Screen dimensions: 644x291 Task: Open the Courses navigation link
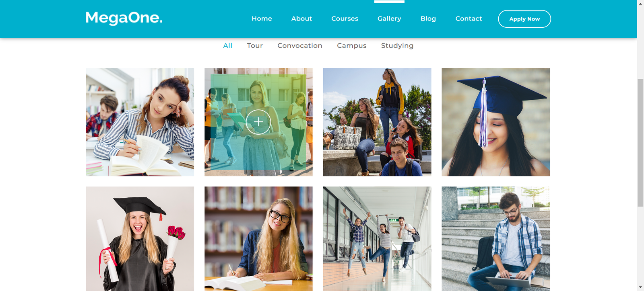tap(345, 18)
